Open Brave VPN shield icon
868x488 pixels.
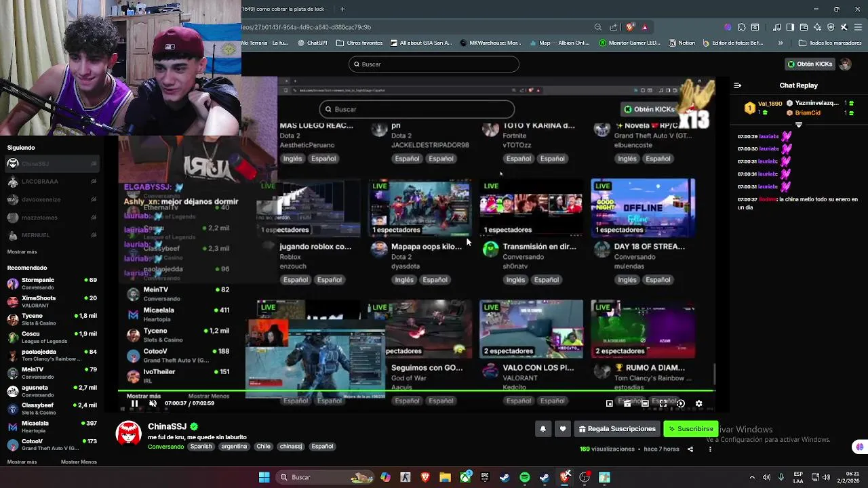pos(831,27)
